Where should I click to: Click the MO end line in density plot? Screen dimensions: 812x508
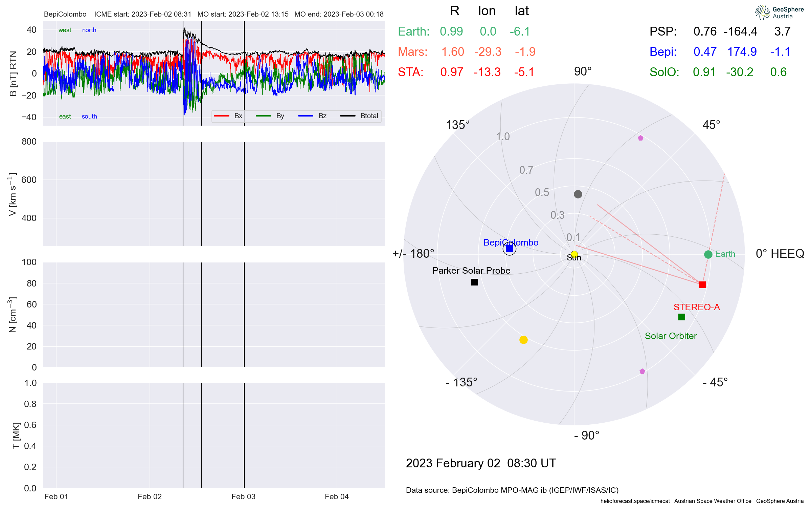[x=245, y=315]
